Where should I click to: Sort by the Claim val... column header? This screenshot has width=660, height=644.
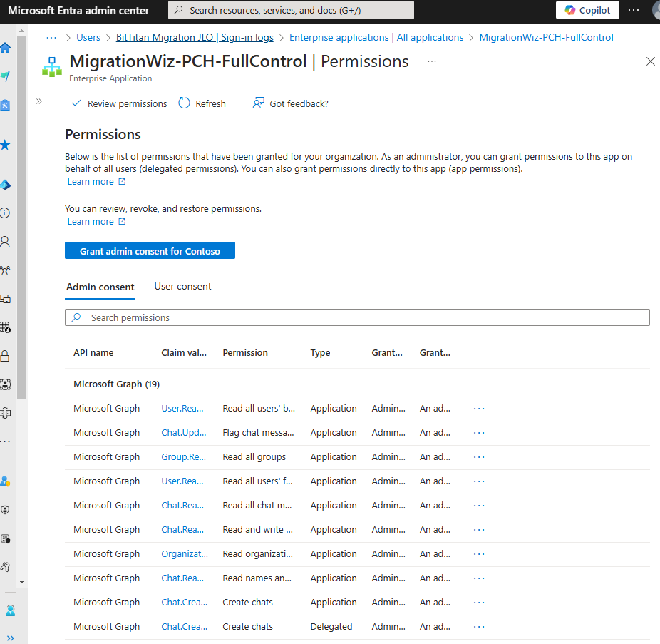184,353
